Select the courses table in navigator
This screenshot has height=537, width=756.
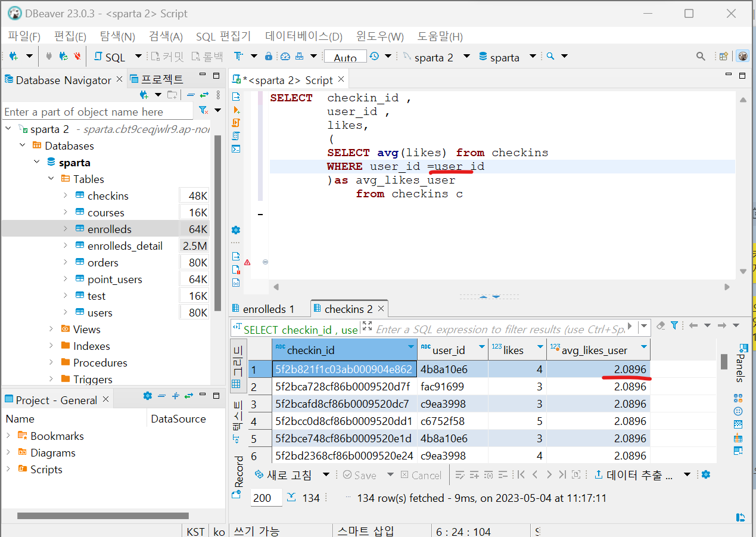(106, 212)
